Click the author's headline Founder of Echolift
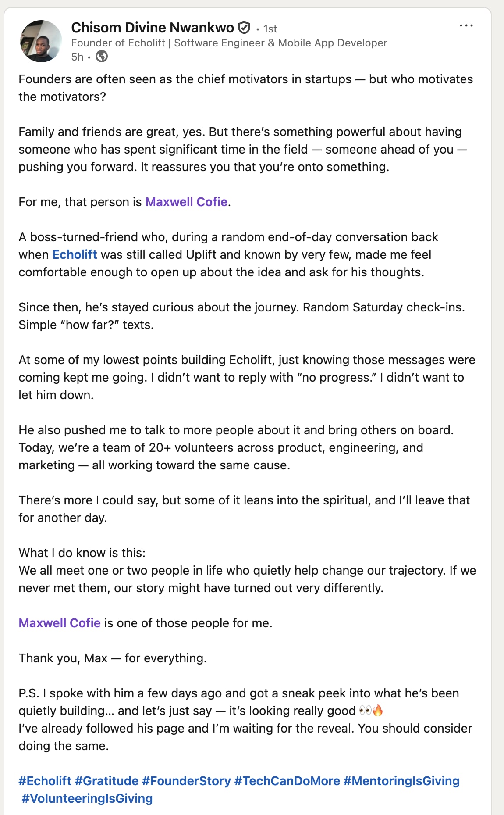 pyautogui.click(x=229, y=43)
